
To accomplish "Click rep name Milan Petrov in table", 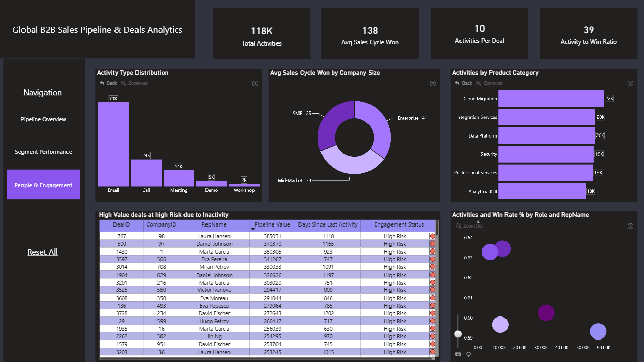I will tap(214, 267).
